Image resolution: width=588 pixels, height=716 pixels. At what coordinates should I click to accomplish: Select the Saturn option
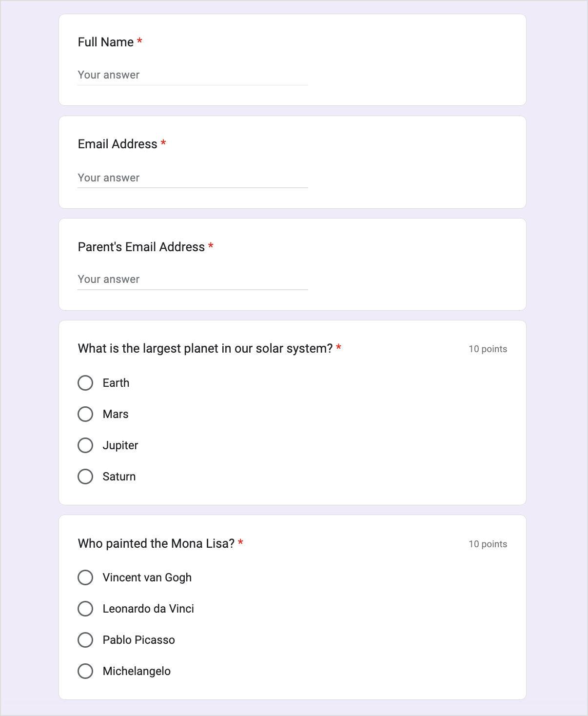pyautogui.click(x=85, y=477)
